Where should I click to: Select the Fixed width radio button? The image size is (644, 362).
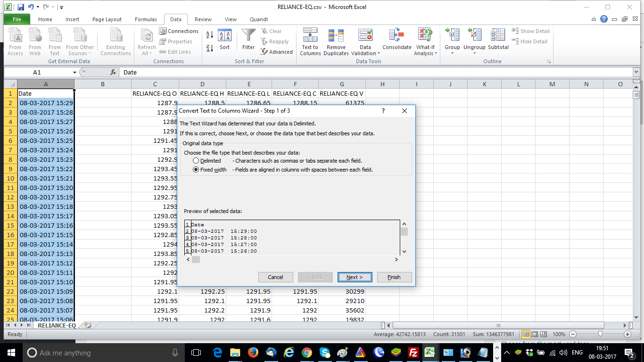click(196, 170)
